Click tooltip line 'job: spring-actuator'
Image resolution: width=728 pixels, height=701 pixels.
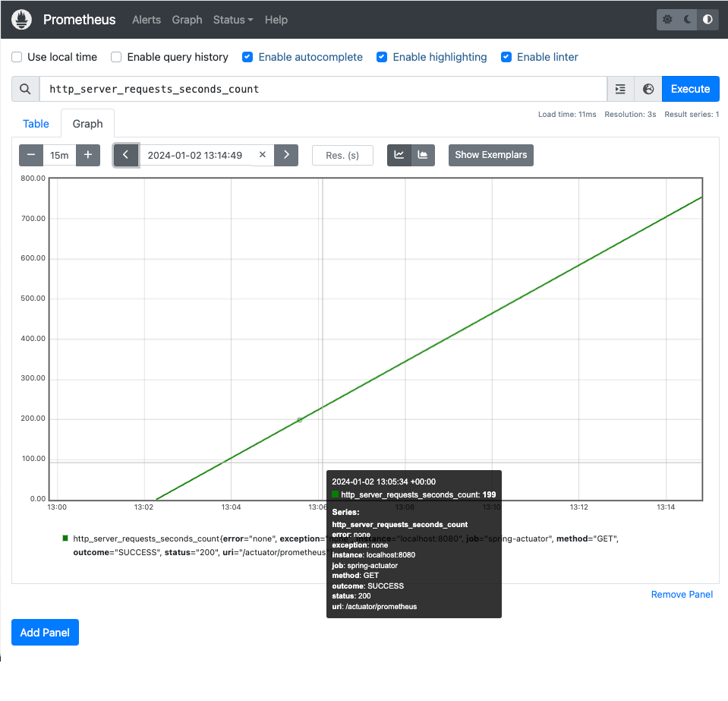(364, 566)
